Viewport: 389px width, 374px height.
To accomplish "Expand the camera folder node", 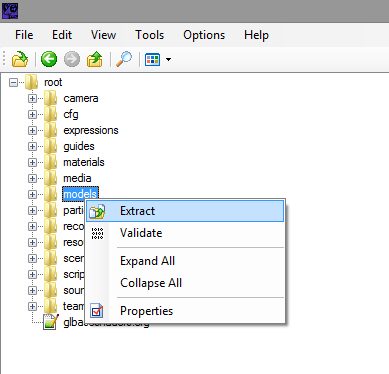I will [x=32, y=98].
